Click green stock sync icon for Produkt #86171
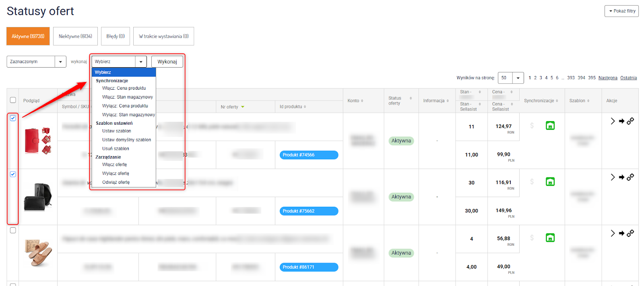644x286 pixels. point(550,238)
